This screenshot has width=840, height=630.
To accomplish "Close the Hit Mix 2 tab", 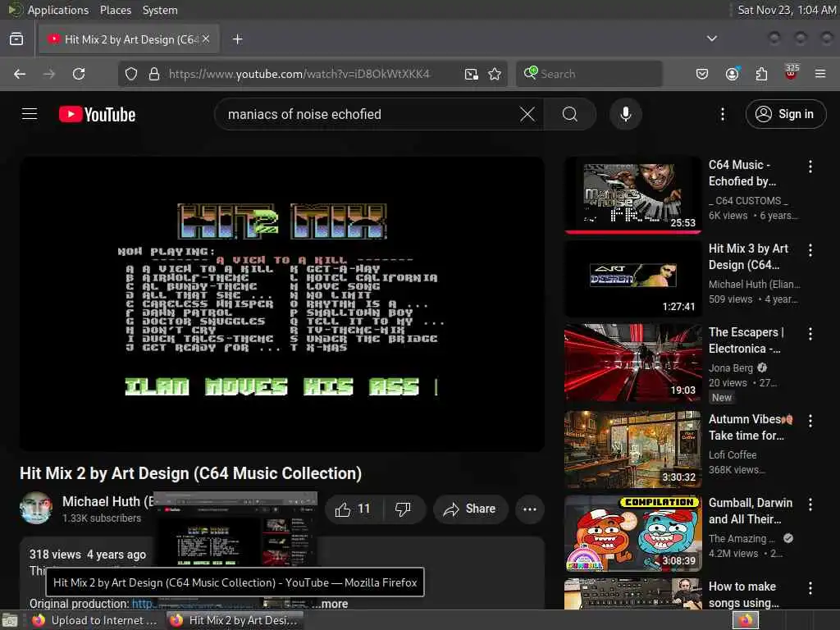I will point(206,39).
